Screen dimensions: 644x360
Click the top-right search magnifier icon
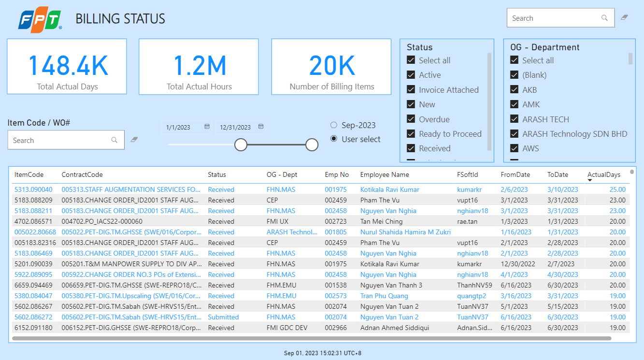[x=604, y=18]
